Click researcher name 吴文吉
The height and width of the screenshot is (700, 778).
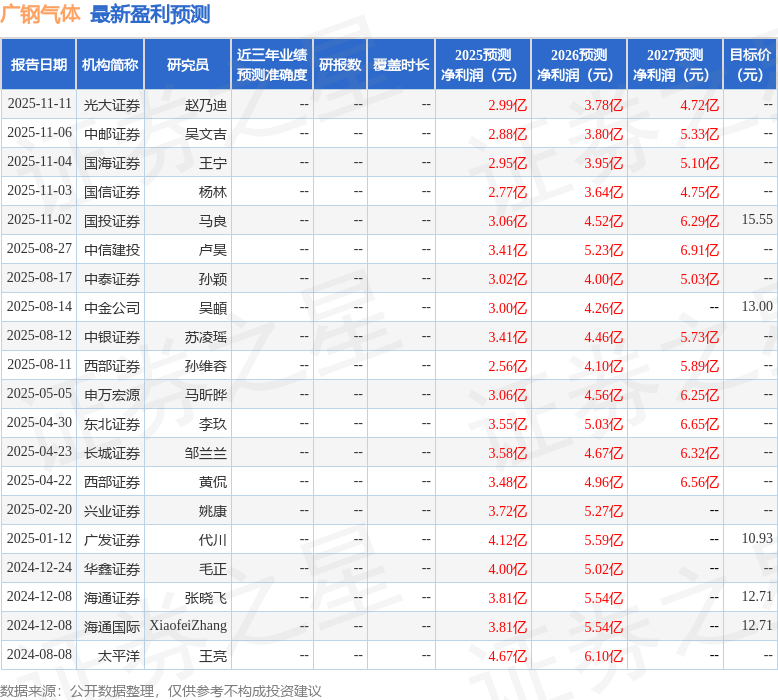coord(206,134)
